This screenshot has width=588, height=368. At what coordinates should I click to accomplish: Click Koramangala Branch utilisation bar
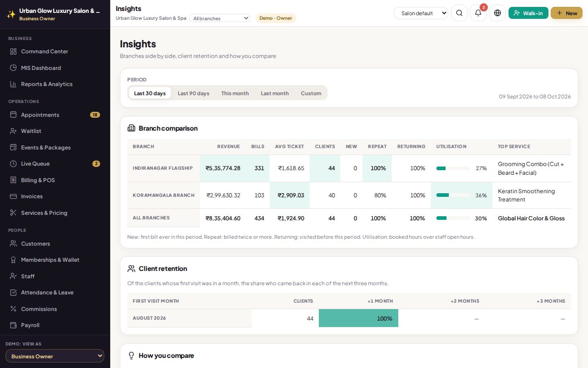pyautogui.click(x=453, y=195)
